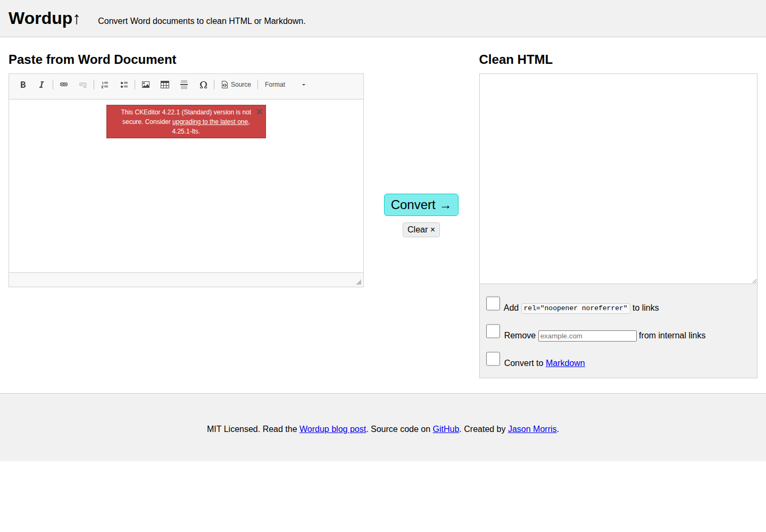Viewport: 766px width, 532px height.
Task: Click the insert Image icon
Action: pos(146,85)
